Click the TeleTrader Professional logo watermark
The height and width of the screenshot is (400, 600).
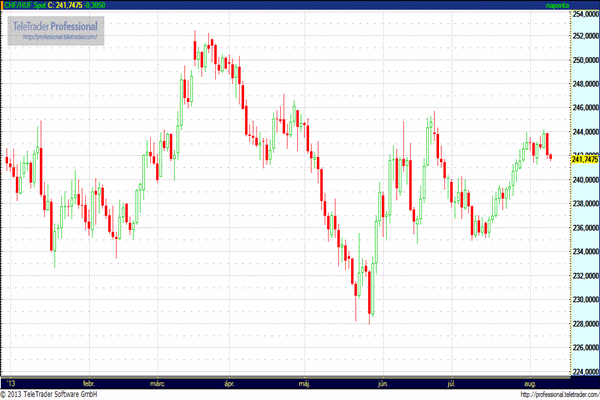(56, 24)
